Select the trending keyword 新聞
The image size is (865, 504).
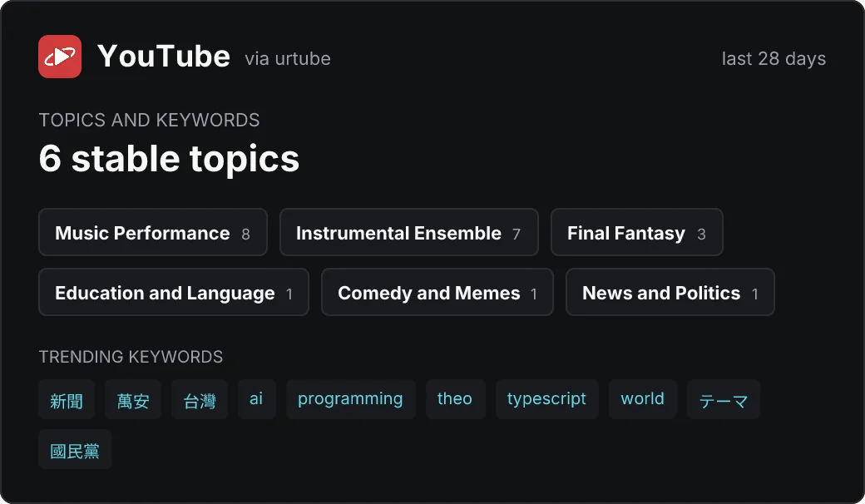(67, 399)
